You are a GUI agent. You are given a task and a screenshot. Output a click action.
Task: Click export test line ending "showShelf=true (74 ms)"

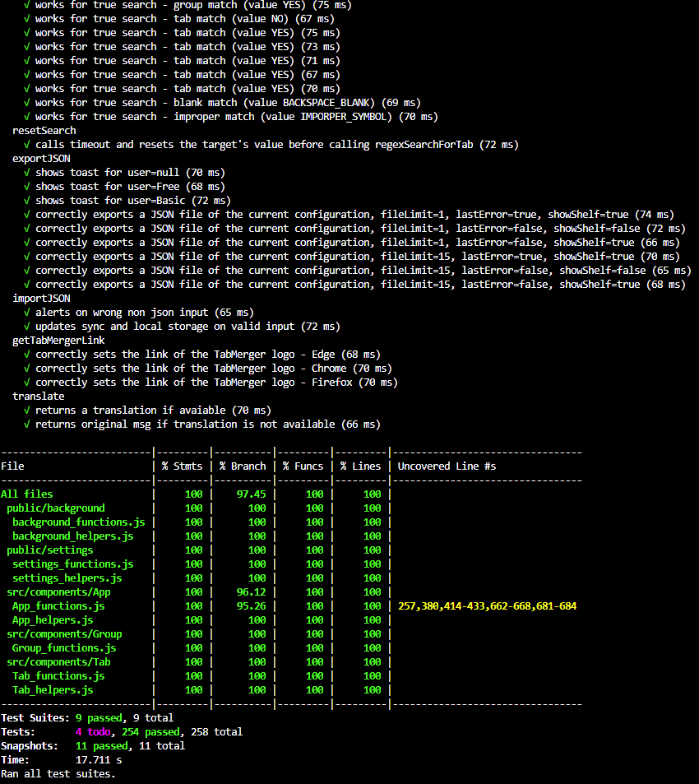[x=349, y=215]
